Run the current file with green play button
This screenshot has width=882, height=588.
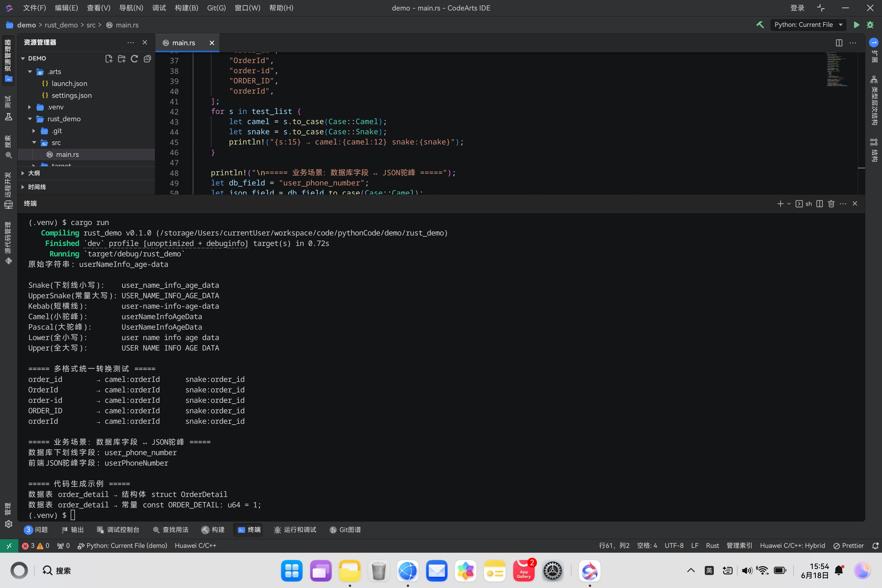(x=857, y=25)
